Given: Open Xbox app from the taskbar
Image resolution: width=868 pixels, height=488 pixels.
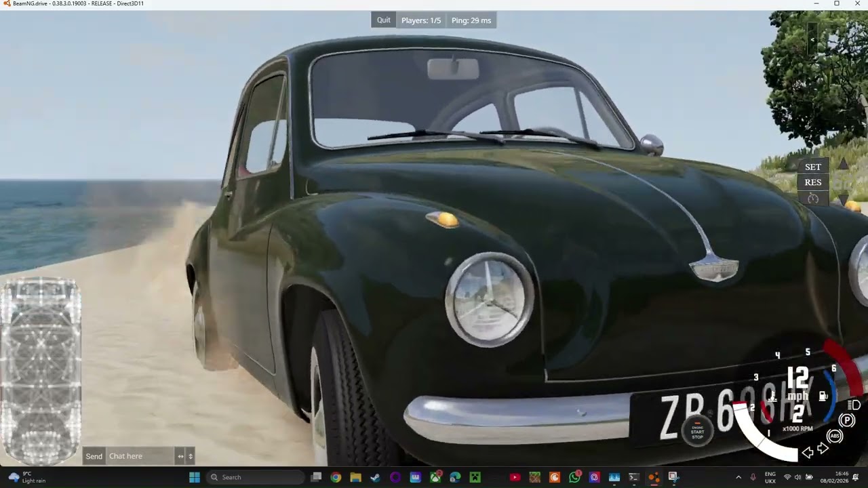Looking at the screenshot, I should 435,477.
